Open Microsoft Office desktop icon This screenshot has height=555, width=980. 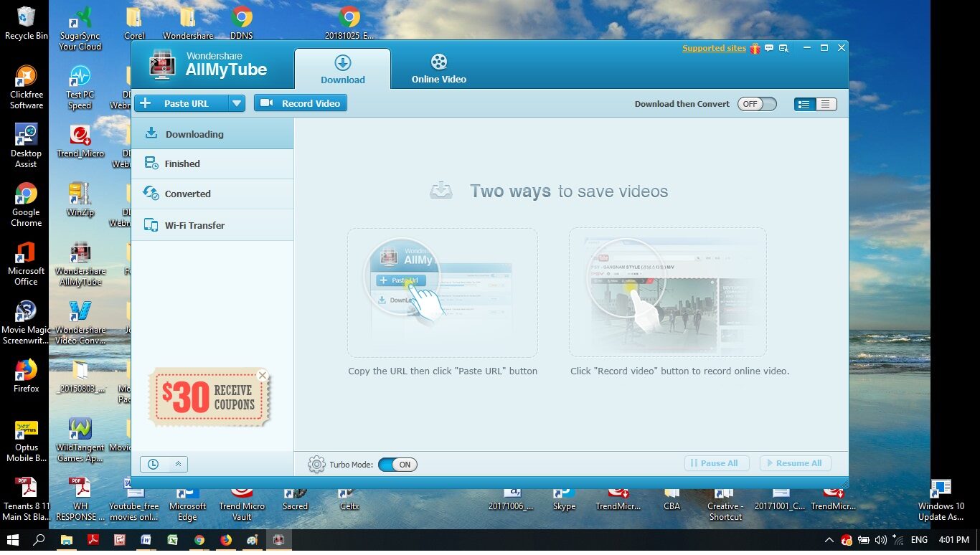click(x=26, y=264)
